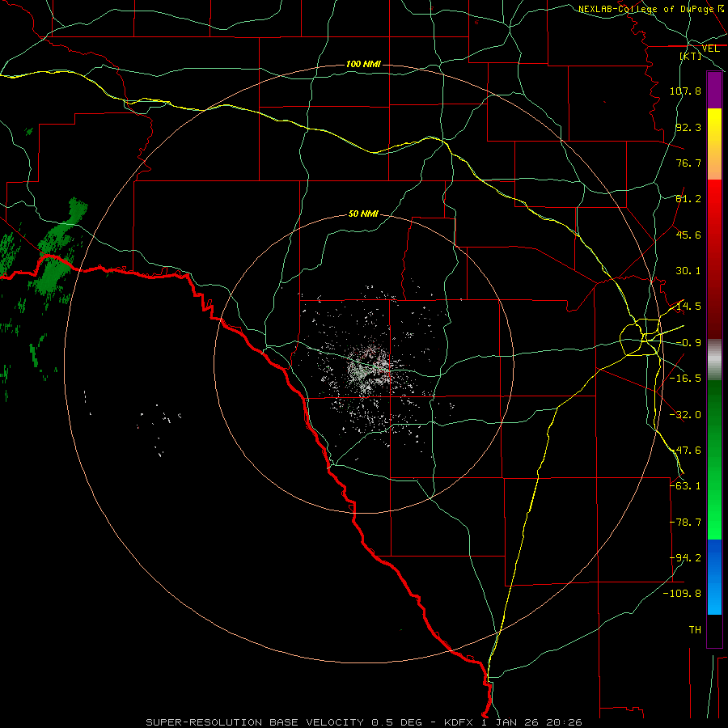Click the purple segment of velocity color bar
Viewport: 728px width, 728px height.
[x=714, y=90]
